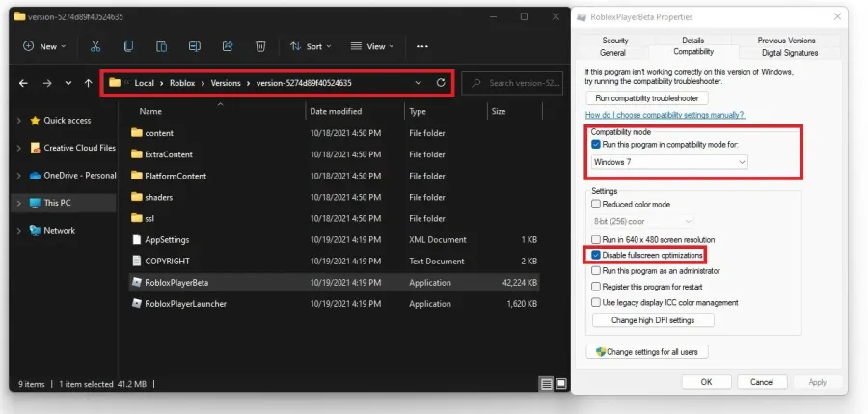Image resolution: width=868 pixels, height=414 pixels.
Task: Open the Security tab
Action: pyautogui.click(x=615, y=40)
